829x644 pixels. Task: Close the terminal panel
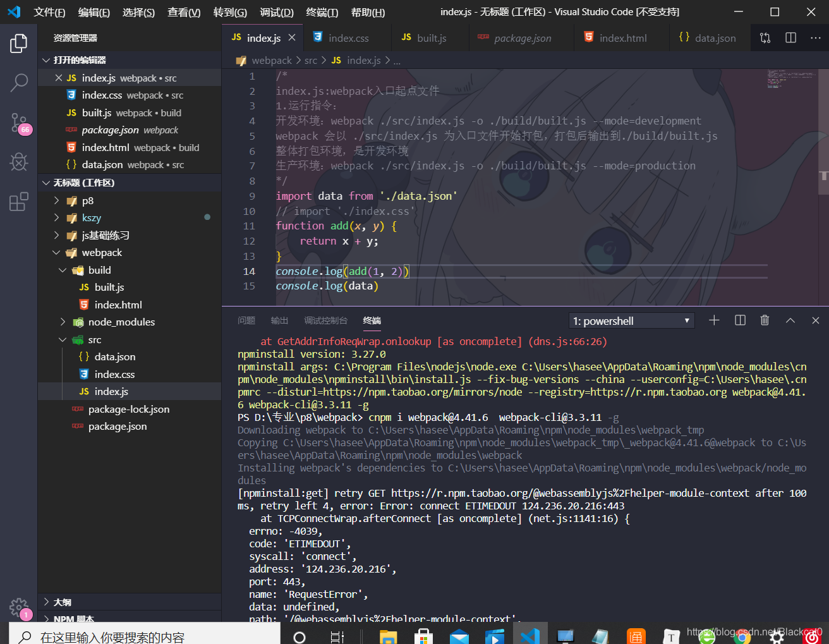pyautogui.click(x=815, y=320)
